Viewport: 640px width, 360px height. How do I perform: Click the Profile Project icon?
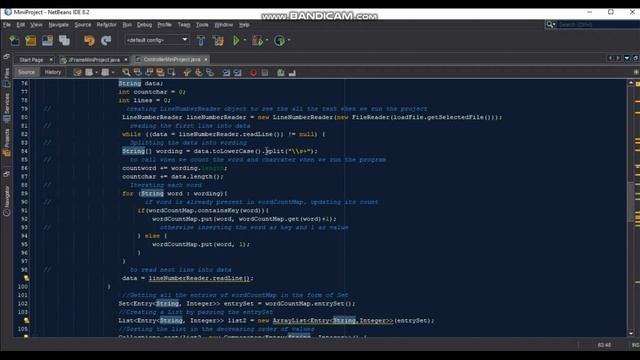coord(280,40)
